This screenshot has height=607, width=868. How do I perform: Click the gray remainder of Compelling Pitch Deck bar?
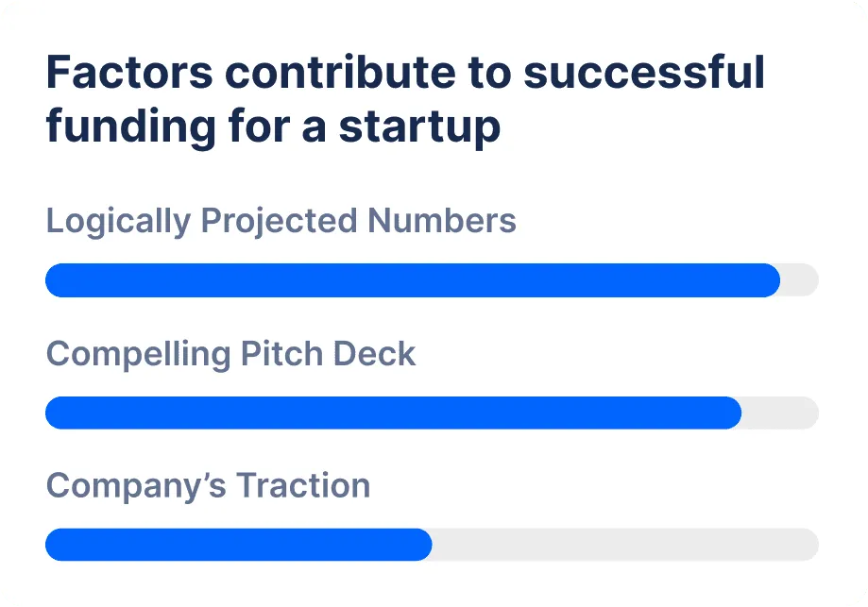pyautogui.click(x=780, y=413)
